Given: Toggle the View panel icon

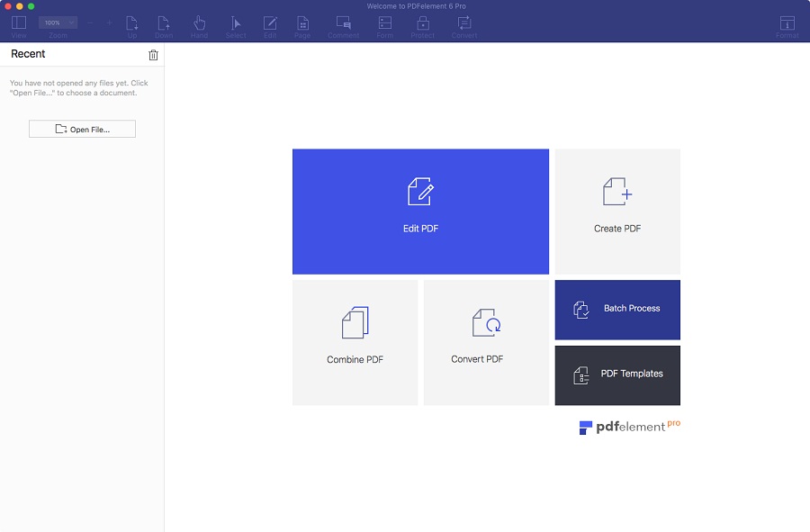Looking at the screenshot, I should click(x=18, y=23).
